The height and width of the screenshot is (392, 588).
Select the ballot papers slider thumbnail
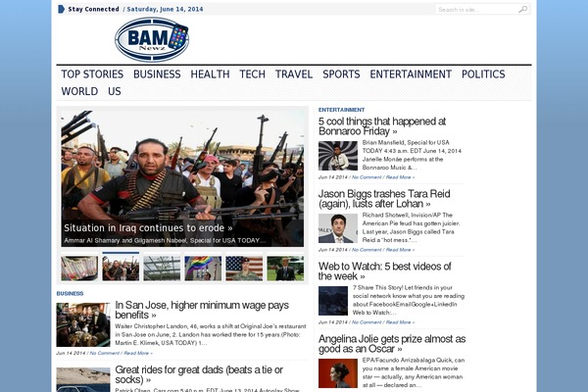pos(79,269)
